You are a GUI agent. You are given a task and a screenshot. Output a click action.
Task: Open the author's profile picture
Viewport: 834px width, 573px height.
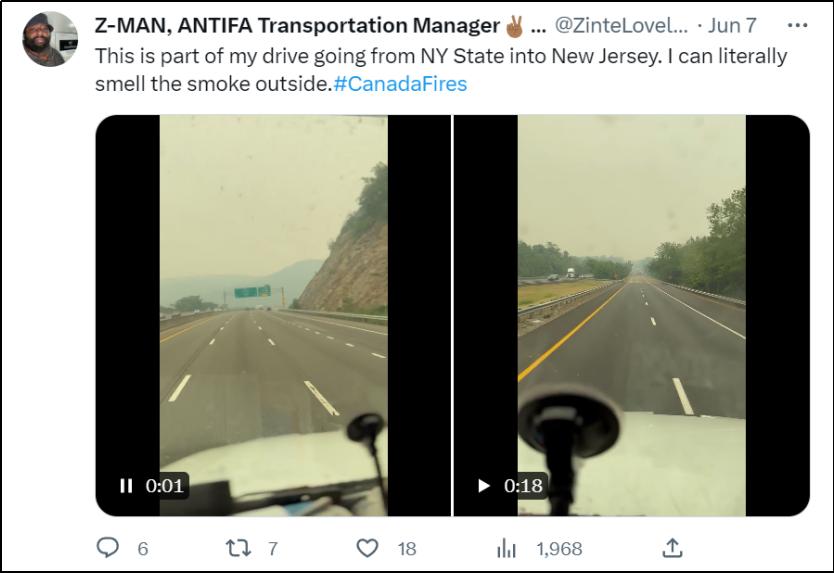point(50,39)
